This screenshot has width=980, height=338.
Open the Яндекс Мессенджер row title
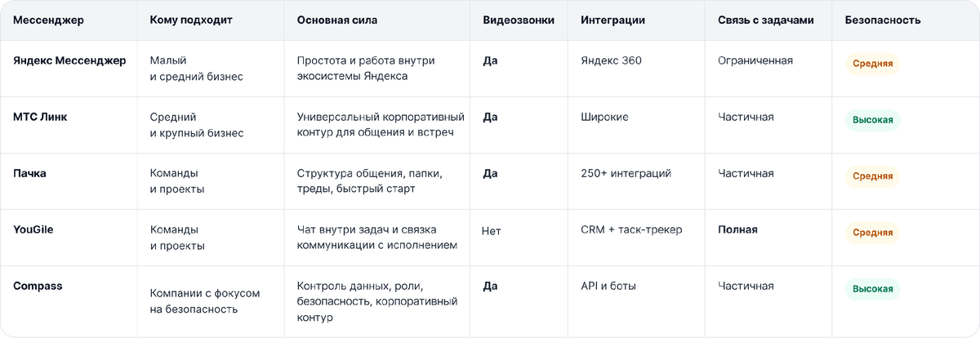(x=70, y=60)
